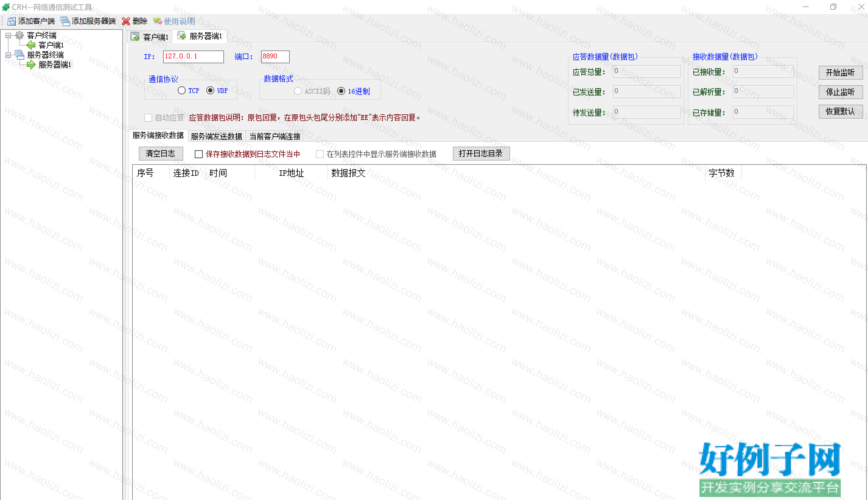This screenshot has width=868, height=500.
Task: Select 16进制 data format option
Action: tap(341, 91)
